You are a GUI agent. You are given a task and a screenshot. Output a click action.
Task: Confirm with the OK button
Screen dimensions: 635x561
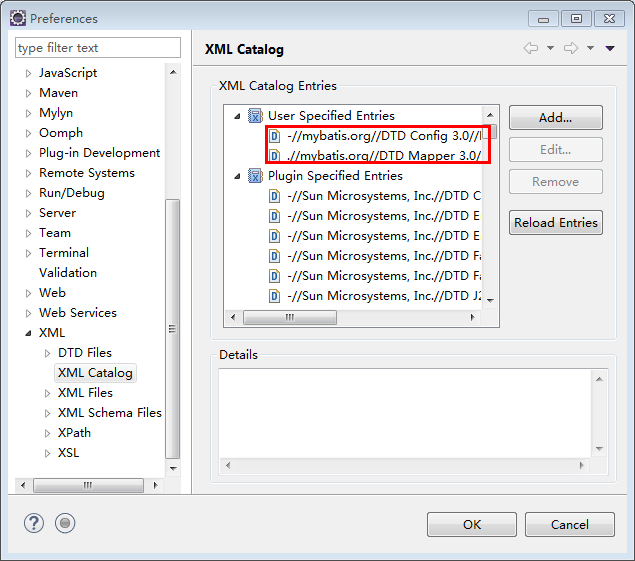[x=472, y=525]
